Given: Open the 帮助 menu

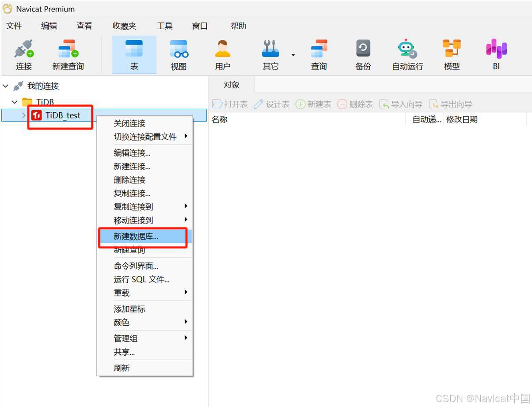Looking at the screenshot, I should (x=238, y=26).
